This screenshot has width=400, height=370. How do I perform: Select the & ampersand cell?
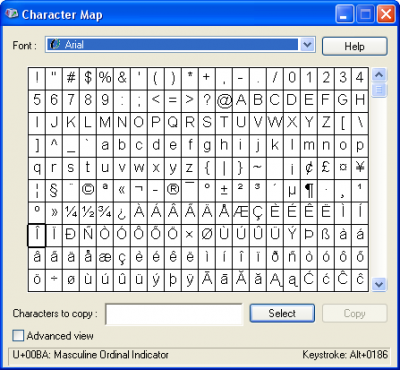pyautogui.click(x=122, y=79)
